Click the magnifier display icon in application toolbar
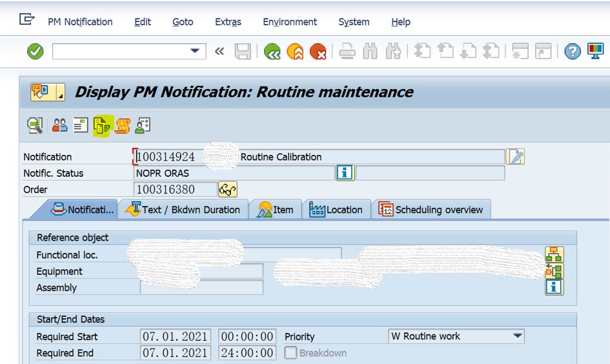The width and height of the screenshot is (610, 364). point(35,126)
